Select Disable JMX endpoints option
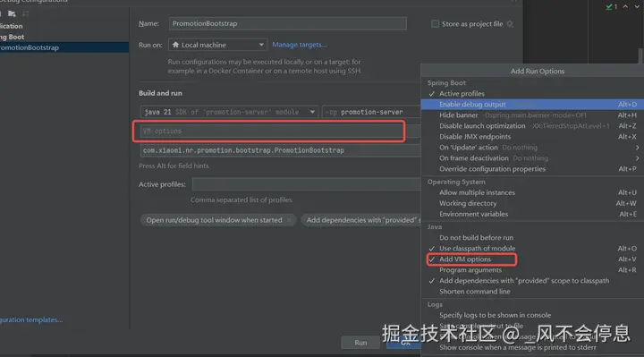This screenshot has height=357, width=644. pyautogui.click(x=532, y=137)
